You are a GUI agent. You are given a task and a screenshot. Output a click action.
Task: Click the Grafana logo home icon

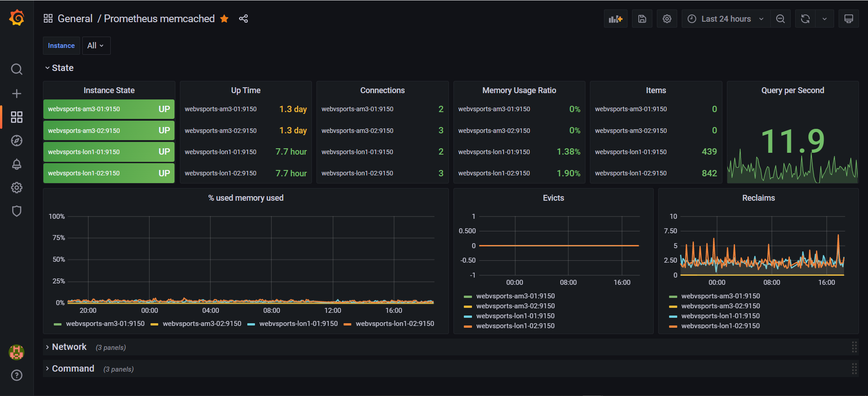(x=17, y=18)
